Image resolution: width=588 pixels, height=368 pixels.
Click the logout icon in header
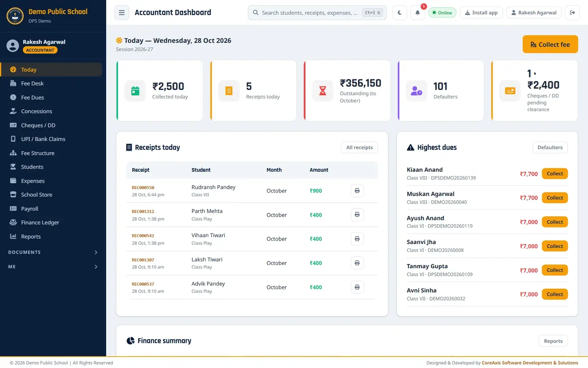click(x=572, y=13)
